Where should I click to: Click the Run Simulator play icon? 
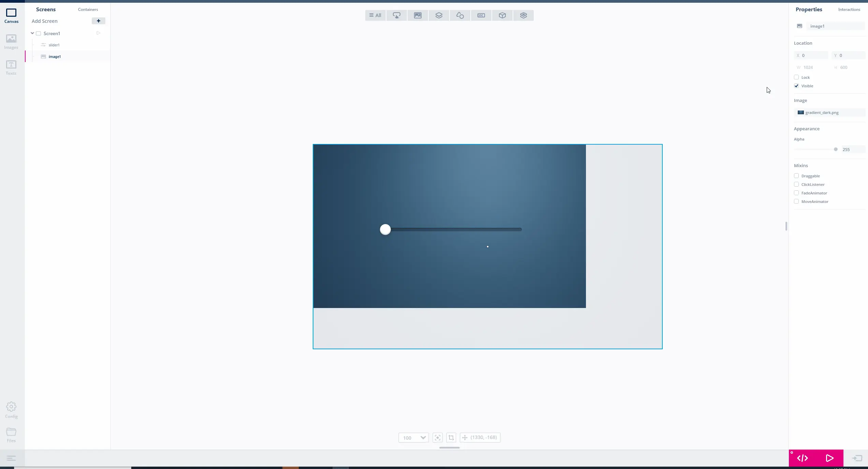point(829,458)
